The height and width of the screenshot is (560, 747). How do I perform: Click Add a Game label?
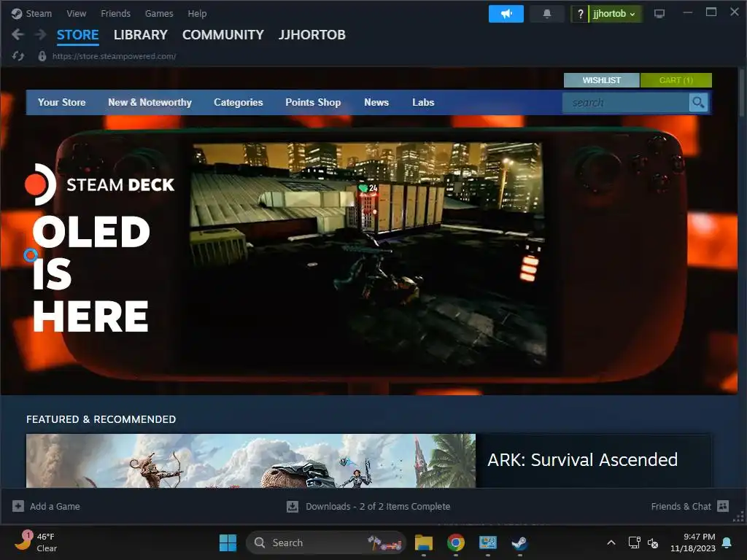tap(55, 506)
